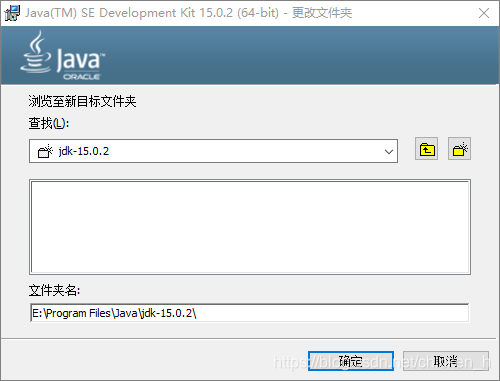Cancel with the 取消 button
This screenshot has height=381, width=500.
(446, 361)
